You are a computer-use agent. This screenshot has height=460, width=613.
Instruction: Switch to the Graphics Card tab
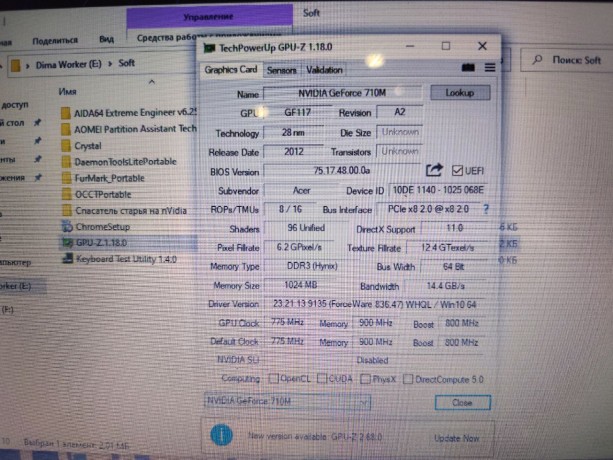pyautogui.click(x=231, y=70)
